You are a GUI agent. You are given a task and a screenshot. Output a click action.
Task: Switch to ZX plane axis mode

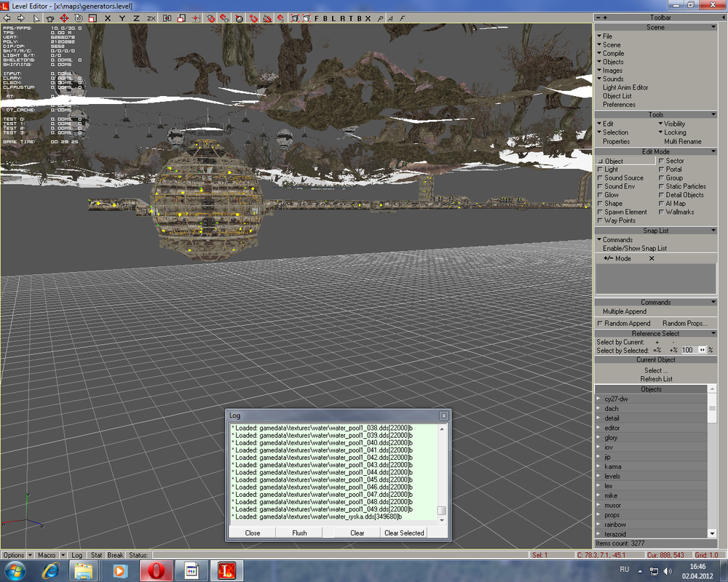(151, 18)
